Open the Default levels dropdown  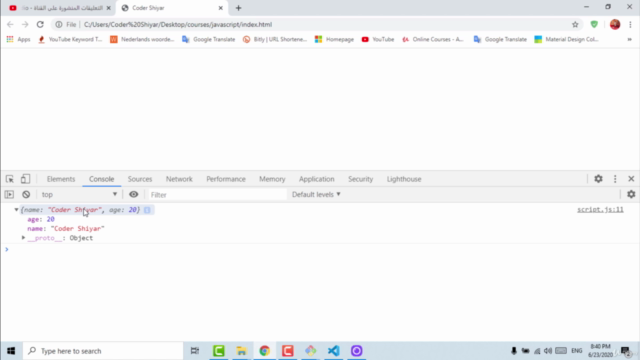[316, 195]
